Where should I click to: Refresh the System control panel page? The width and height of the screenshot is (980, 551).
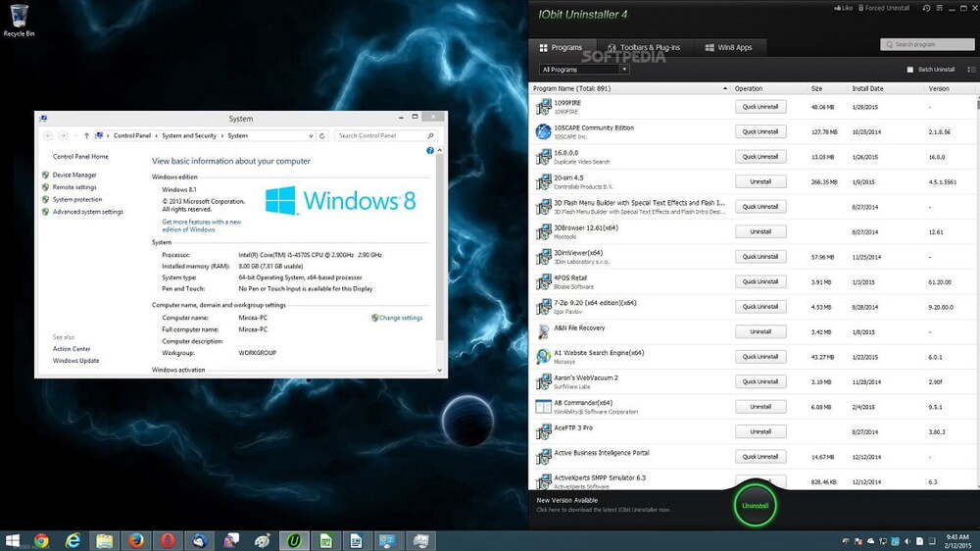pos(322,135)
